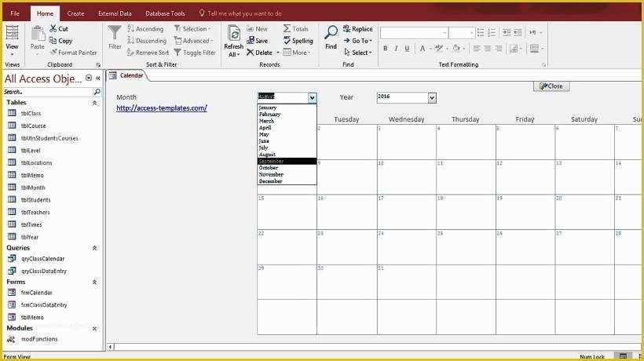Switch to the Create tab
This screenshot has width=644, height=361.
coord(75,13)
